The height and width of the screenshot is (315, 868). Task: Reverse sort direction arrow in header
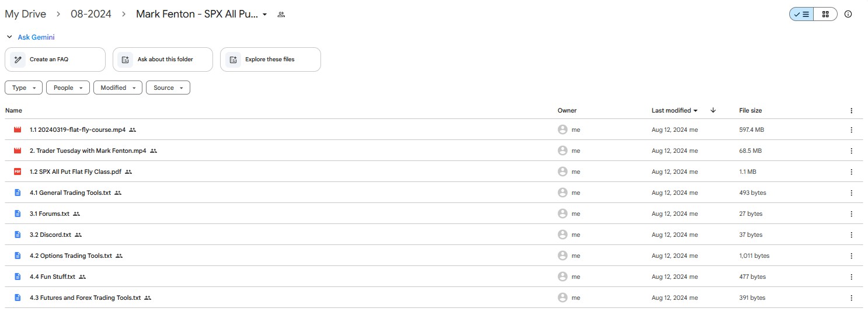713,110
